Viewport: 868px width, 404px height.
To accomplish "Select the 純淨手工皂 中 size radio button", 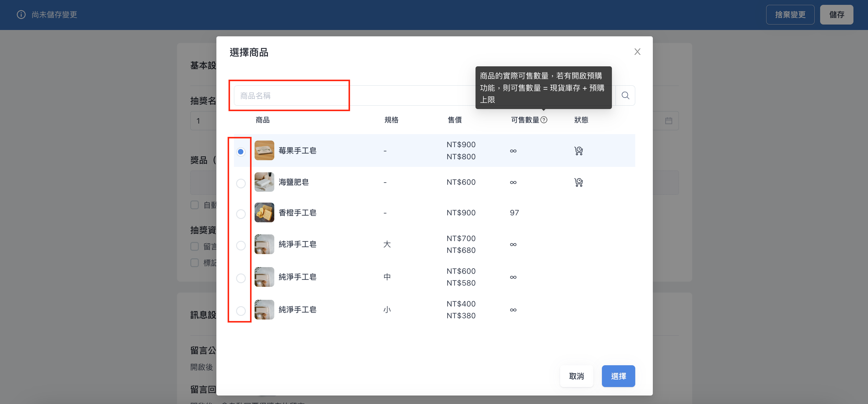I will [x=241, y=278].
